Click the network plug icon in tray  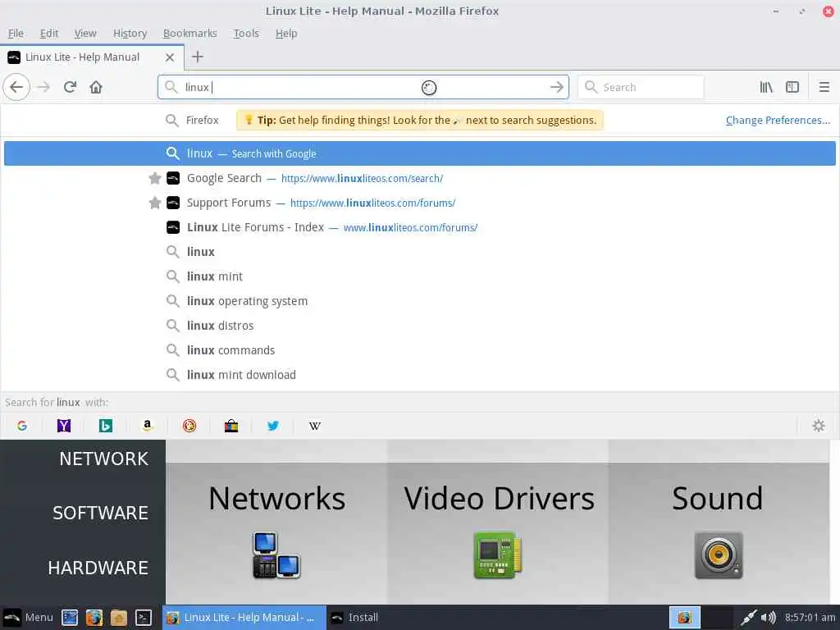click(x=748, y=618)
